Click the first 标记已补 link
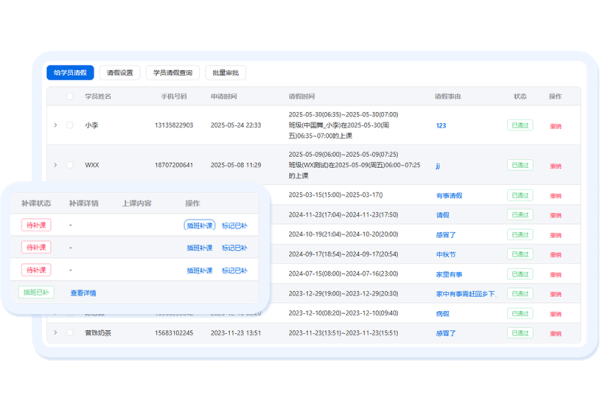Screen dimensions: 600x410 pyautogui.click(x=233, y=225)
